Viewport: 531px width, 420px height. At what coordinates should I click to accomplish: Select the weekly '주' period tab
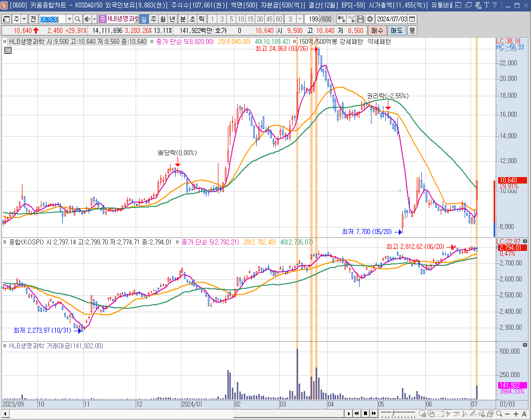[154, 19]
